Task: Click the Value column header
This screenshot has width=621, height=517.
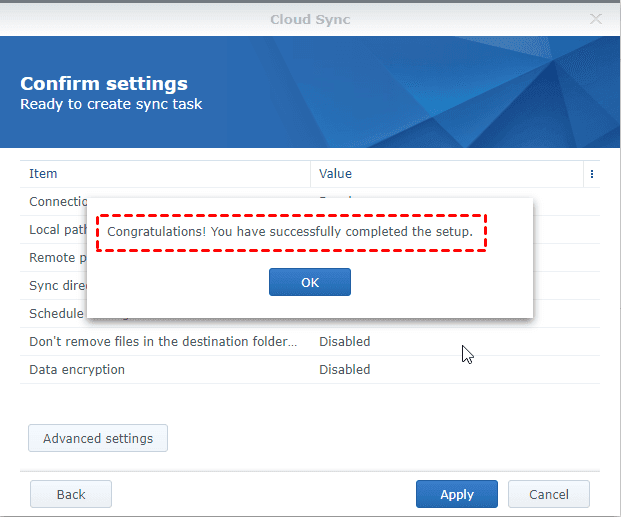Action: (x=336, y=174)
